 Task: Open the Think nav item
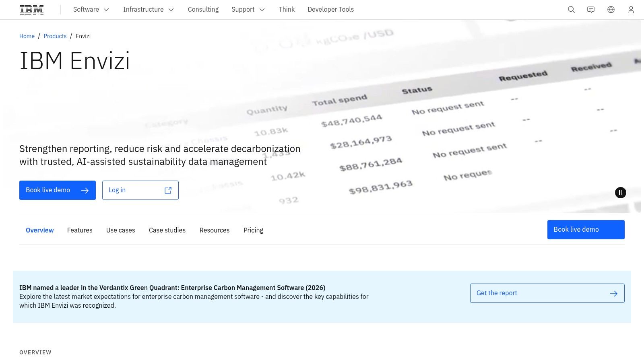(287, 9)
